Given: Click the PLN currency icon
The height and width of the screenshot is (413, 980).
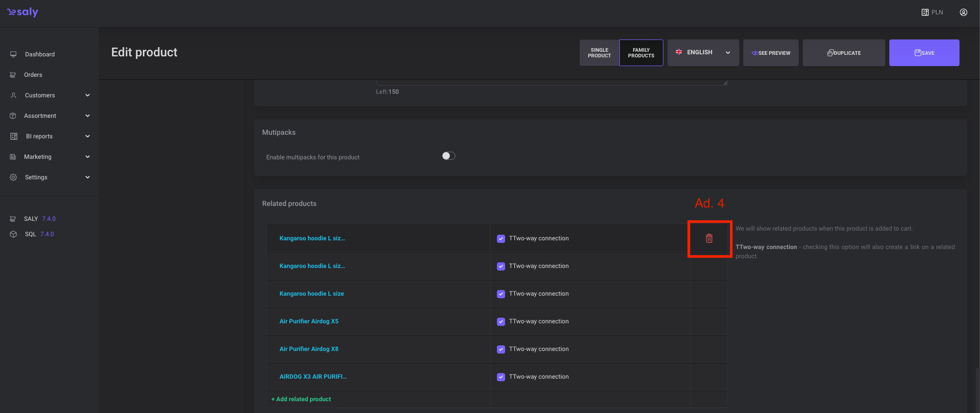Looking at the screenshot, I should (925, 12).
